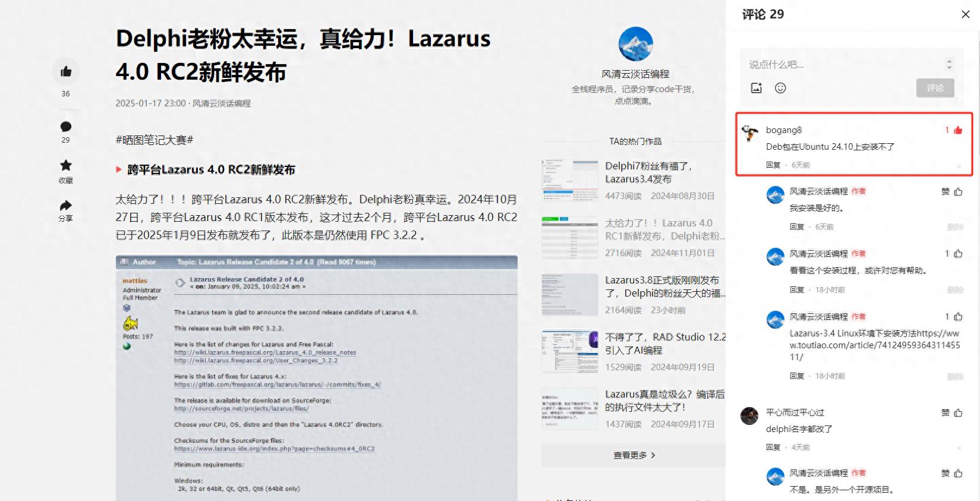Select the subheading '跨平台Lazarus 4.0 RC2新鲜发布'
The image size is (980, 501).
(211, 170)
